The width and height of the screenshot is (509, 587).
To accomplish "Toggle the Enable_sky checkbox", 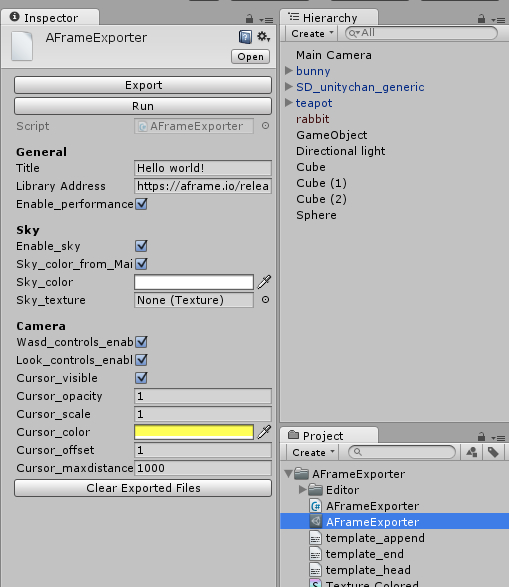I will pos(141,246).
